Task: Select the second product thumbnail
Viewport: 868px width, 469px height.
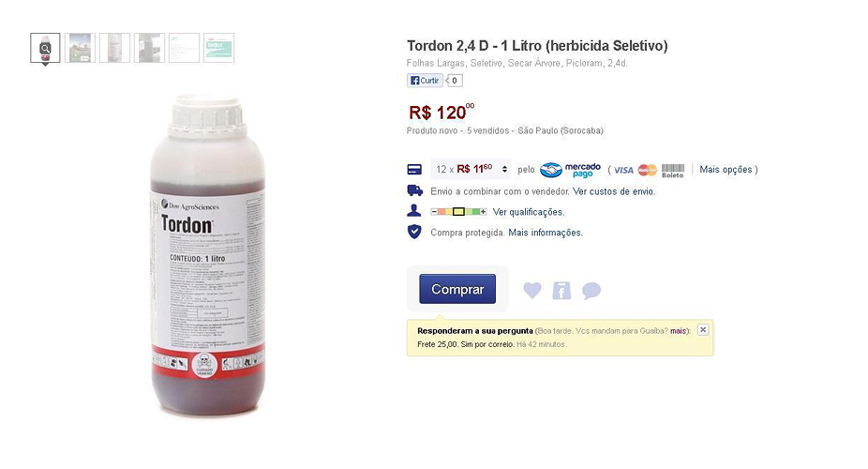Action: point(80,48)
